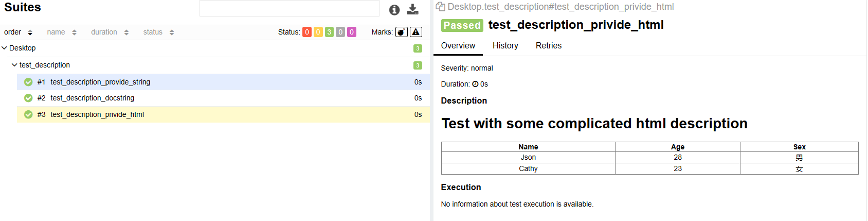Switch to the History tab
This screenshot has width=868, height=221.
505,45
